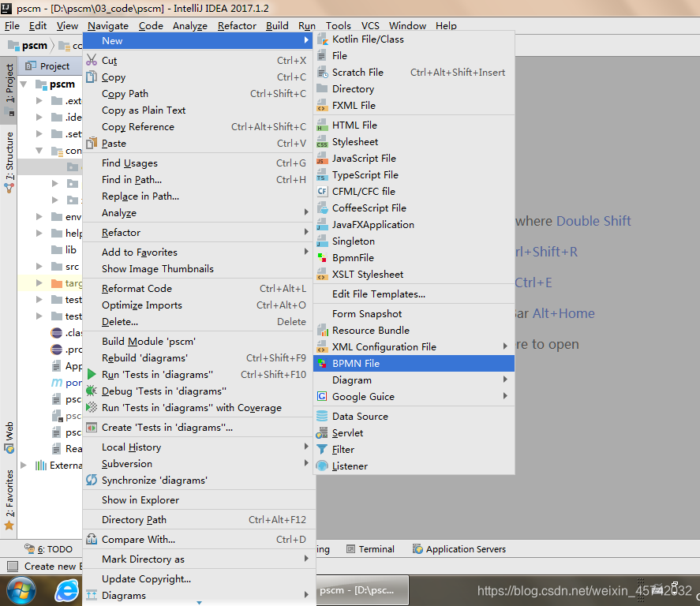The width and height of the screenshot is (700, 606).
Task: Expand the Diagram submenu arrow
Action: (x=505, y=380)
